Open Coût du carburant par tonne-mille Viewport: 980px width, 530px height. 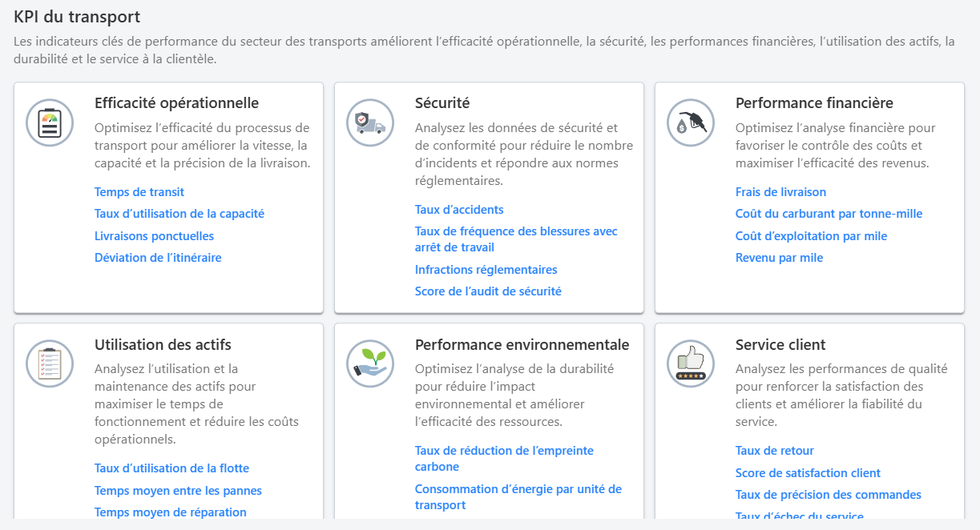(829, 214)
